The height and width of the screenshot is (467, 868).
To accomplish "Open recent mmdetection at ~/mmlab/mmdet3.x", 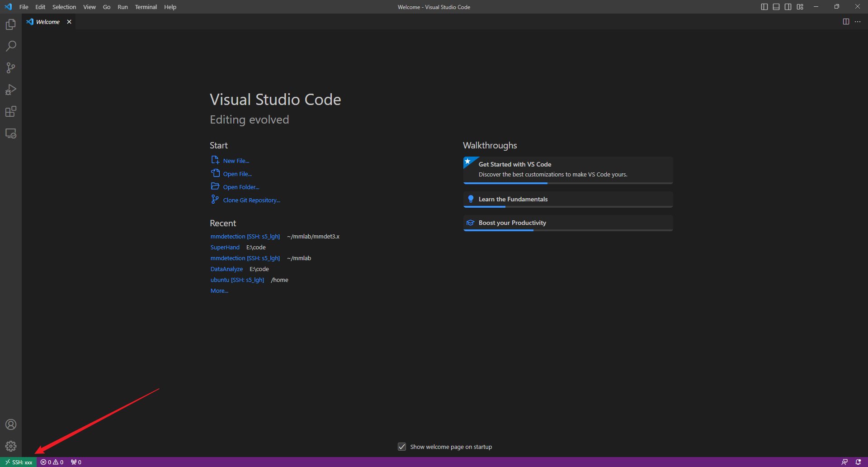I will (x=245, y=236).
